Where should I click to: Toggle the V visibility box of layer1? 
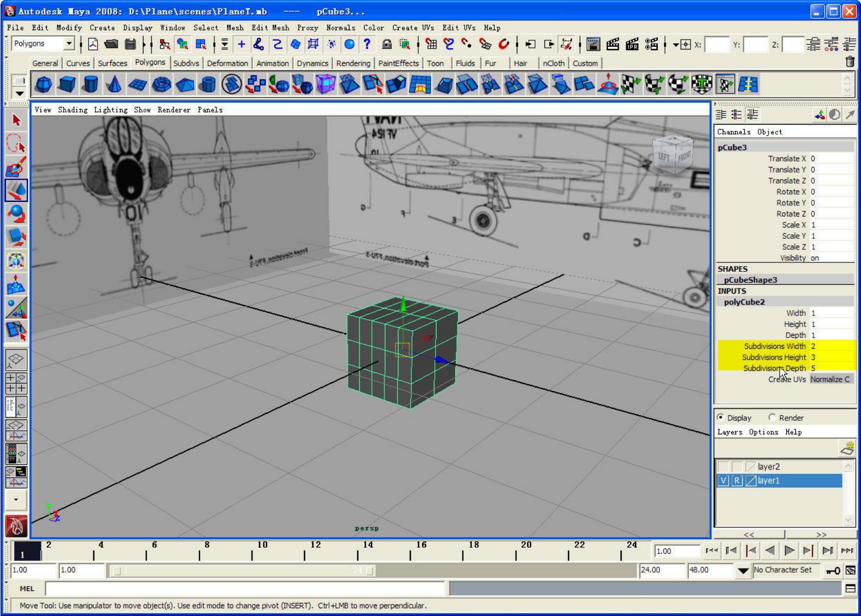point(723,480)
